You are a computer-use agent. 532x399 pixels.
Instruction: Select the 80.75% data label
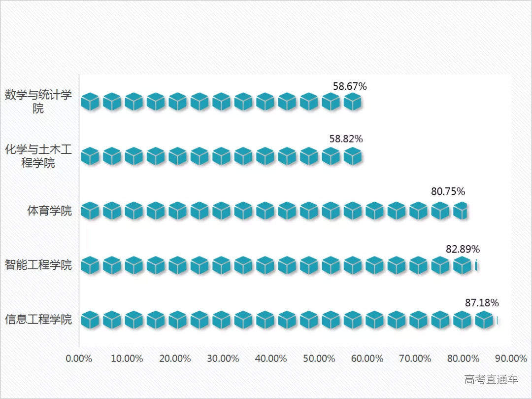[x=448, y=191]
